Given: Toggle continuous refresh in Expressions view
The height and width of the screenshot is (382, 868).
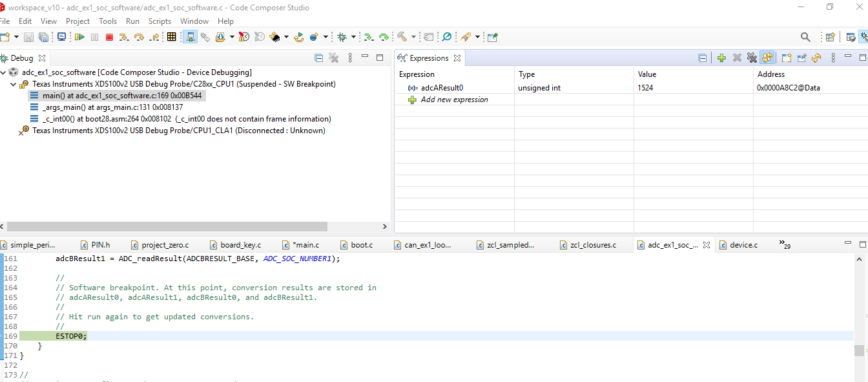Looking at the screenshot, I should point(767,58).
